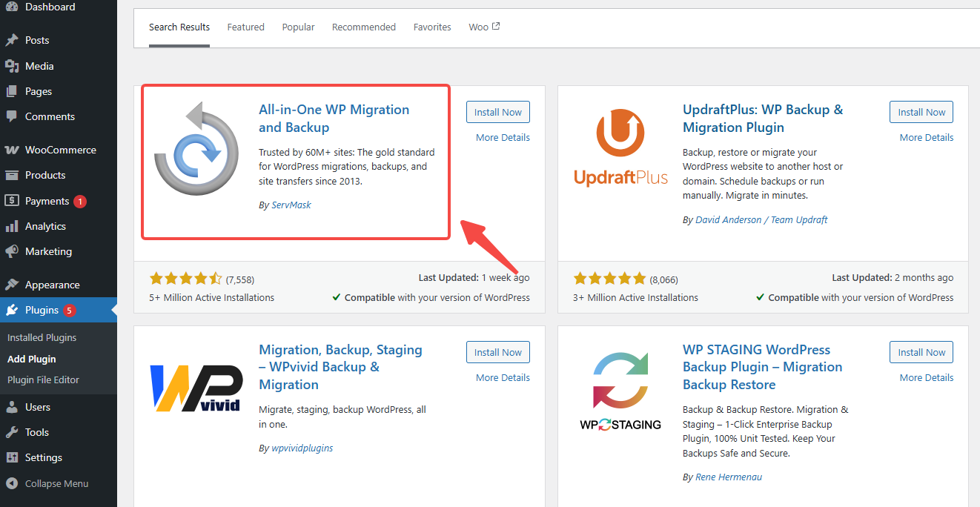The image size is (980, 507).
Task: Open the Popular plugins tab
Action: (x=298, y=27)
